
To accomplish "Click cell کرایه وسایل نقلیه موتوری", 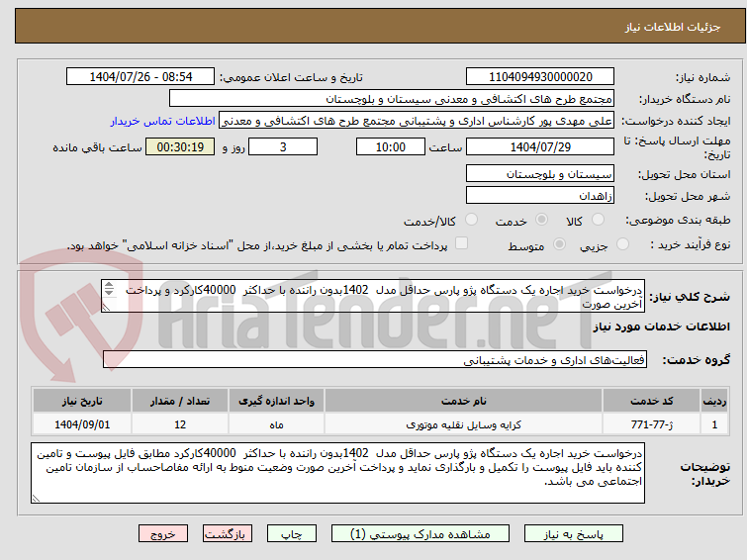I will pos(464,424).
